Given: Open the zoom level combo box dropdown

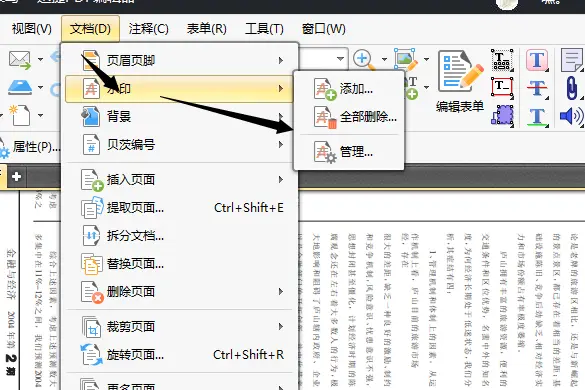Looking at the screenshot, I should point(340,59).
